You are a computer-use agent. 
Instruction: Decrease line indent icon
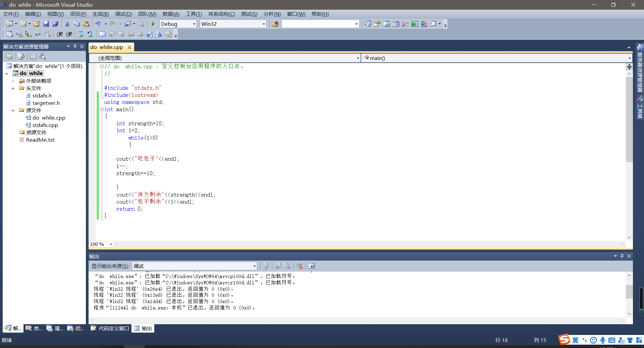[60, 34]
